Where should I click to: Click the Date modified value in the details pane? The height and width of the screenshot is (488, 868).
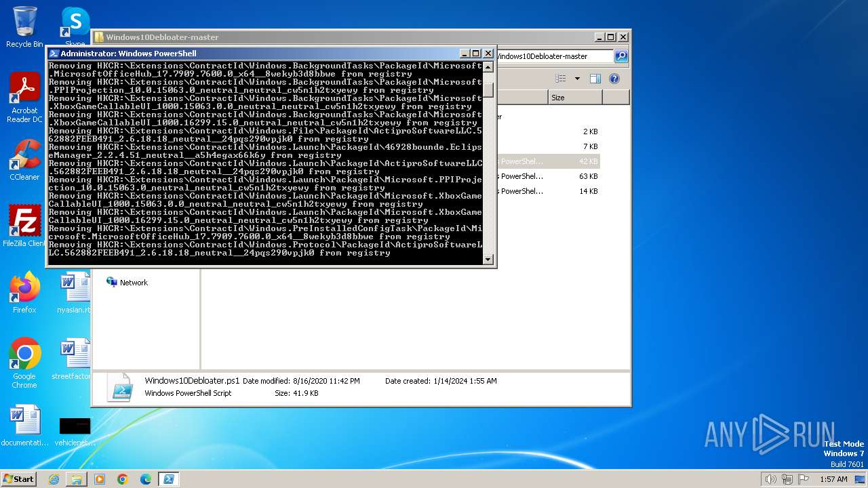[x=326, y=381]
